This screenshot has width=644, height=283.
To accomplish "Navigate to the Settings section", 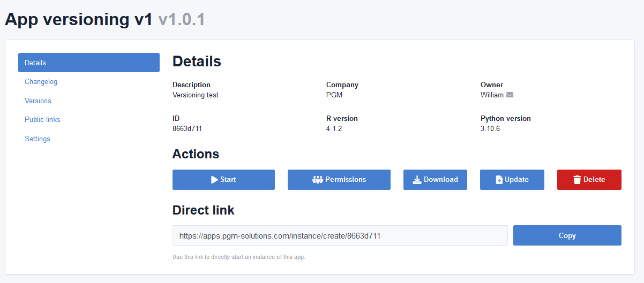I will click(x=38, y=139).
